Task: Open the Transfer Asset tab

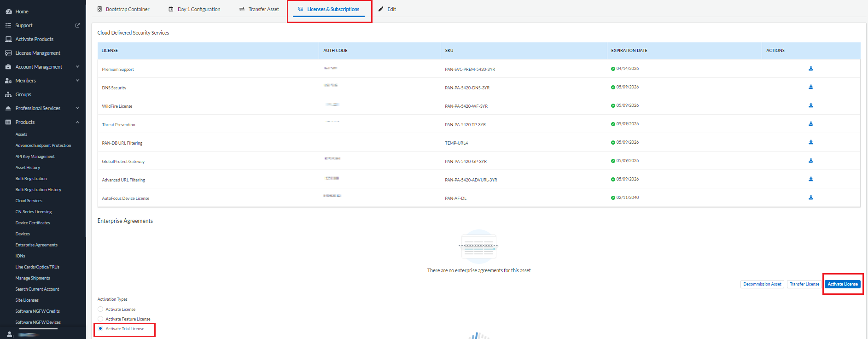Action: point(259,9)
